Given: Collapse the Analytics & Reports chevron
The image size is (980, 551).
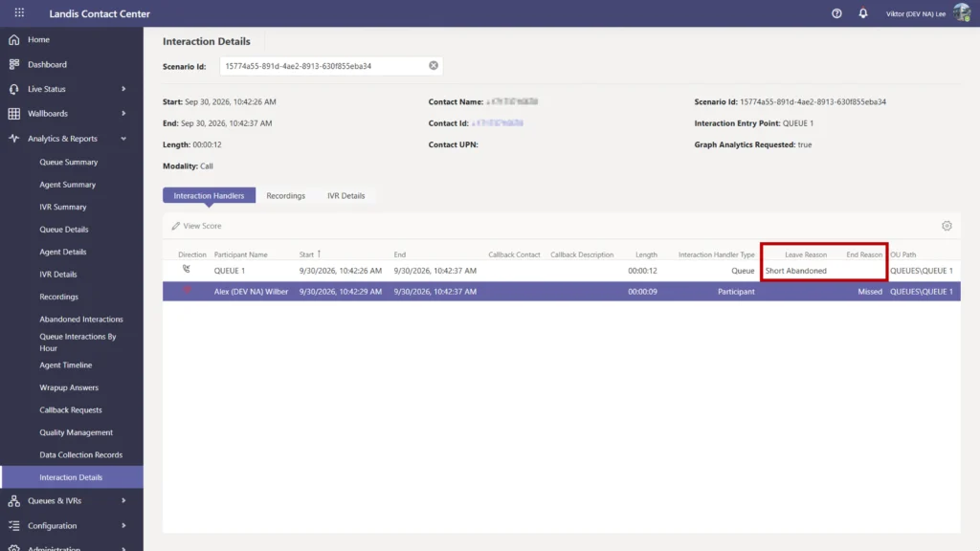Looking at the screenshot, I should (x=123, y=138).
